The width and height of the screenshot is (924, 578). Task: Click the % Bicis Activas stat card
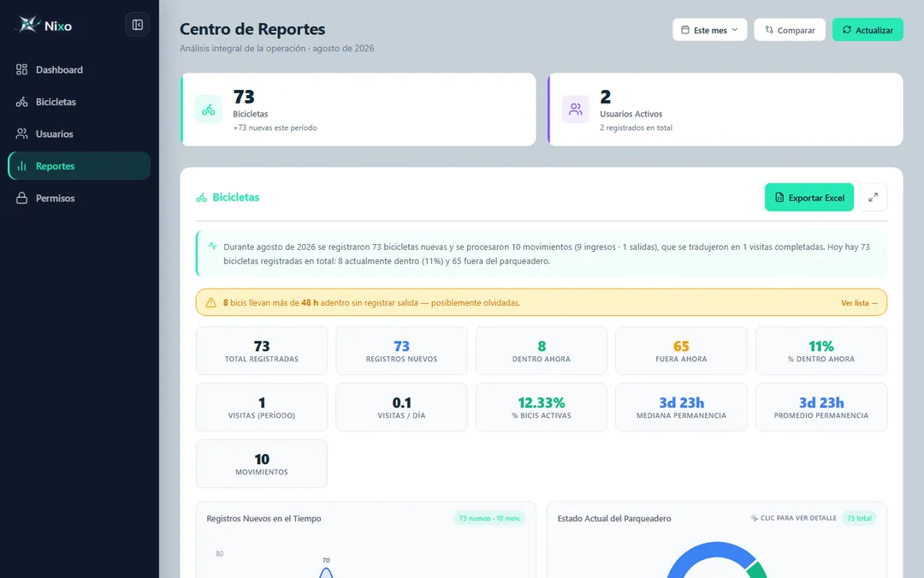(x=541, y=408)
